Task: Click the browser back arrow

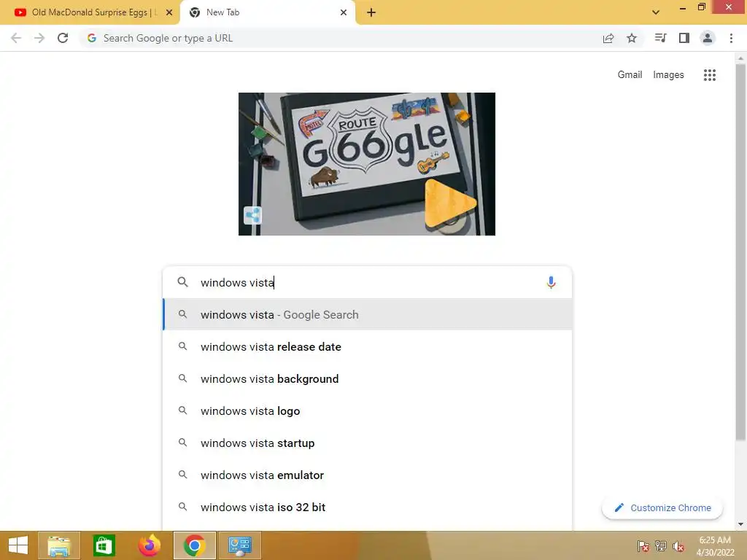Action: [x=16, y=38]
